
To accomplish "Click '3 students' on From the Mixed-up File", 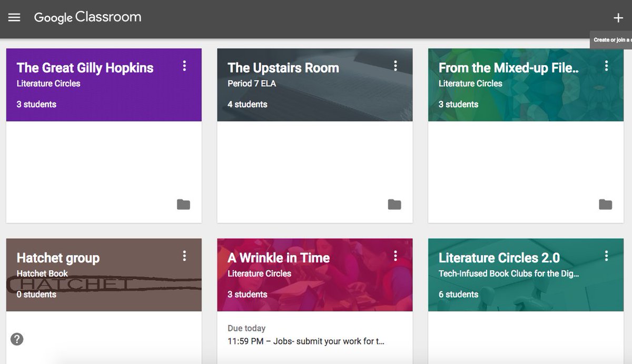I will [458, 104].
